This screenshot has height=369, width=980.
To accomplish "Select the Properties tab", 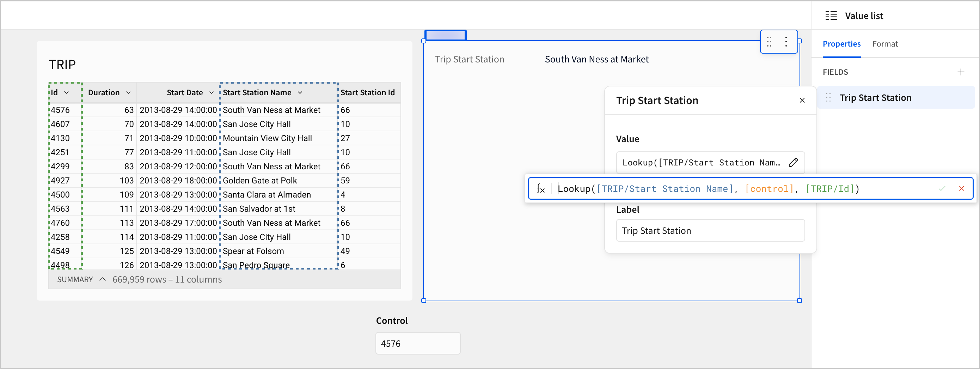I will 841,44.
